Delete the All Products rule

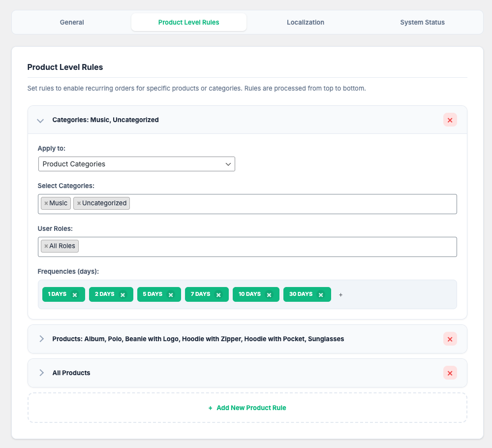coord(450,373)
